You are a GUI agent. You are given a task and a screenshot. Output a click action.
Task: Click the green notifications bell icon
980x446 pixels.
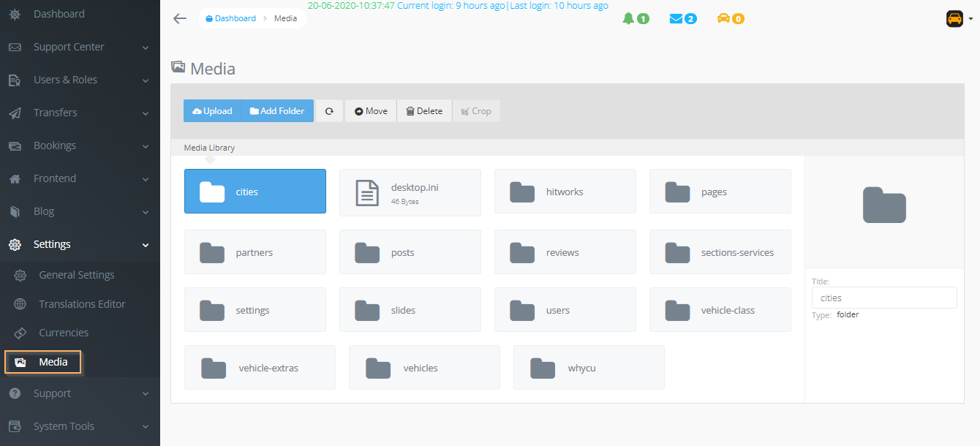click(x=628, y=18)
